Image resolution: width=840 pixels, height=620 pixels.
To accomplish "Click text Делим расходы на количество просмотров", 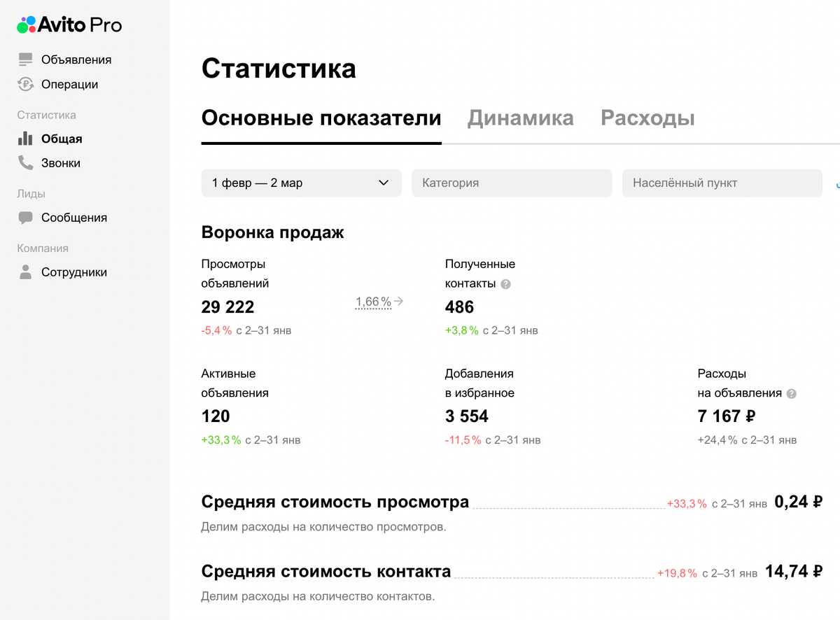I will [x=324, y=527].
